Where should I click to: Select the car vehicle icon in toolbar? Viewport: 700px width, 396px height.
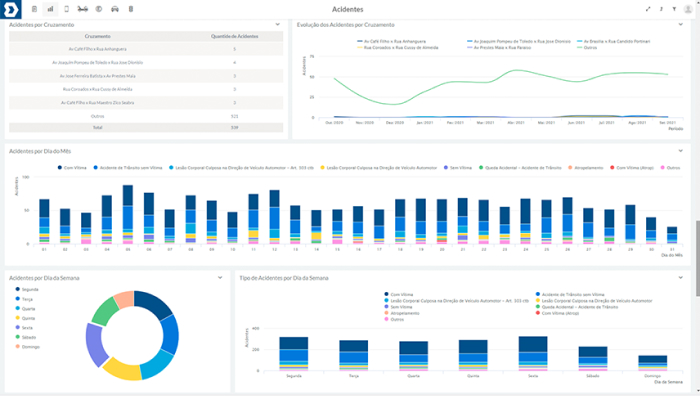coord(115,9)
